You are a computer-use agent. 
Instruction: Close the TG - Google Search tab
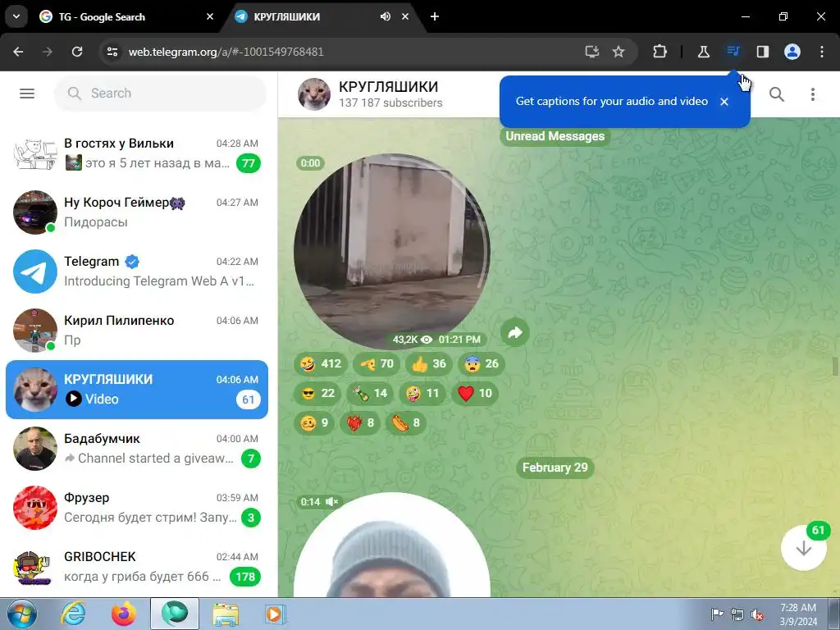(x=210, y=16)
